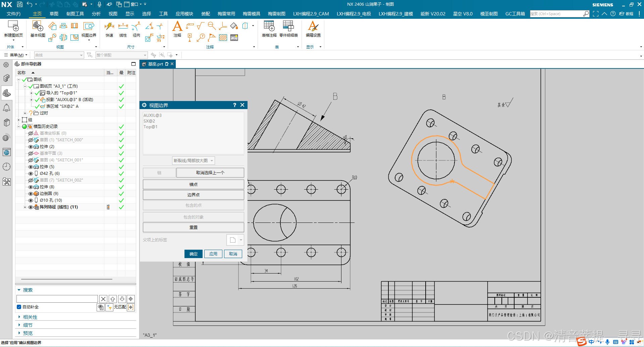This screenshot has height=347, width=644.
Task: Click the centerline icon in annotation group
Action: coord(245,26)
